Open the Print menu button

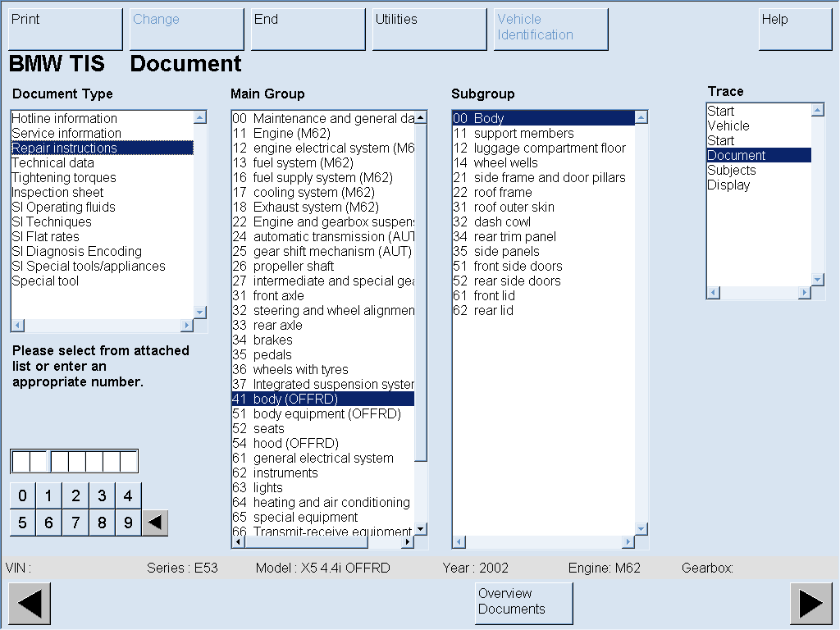coord(65,29)
